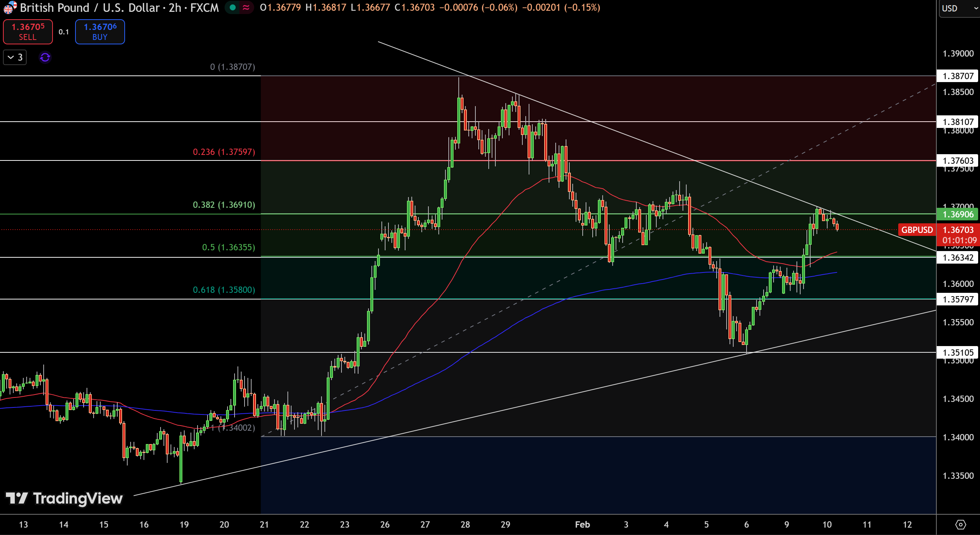Click the FXCM source text in title

[205, 8]
